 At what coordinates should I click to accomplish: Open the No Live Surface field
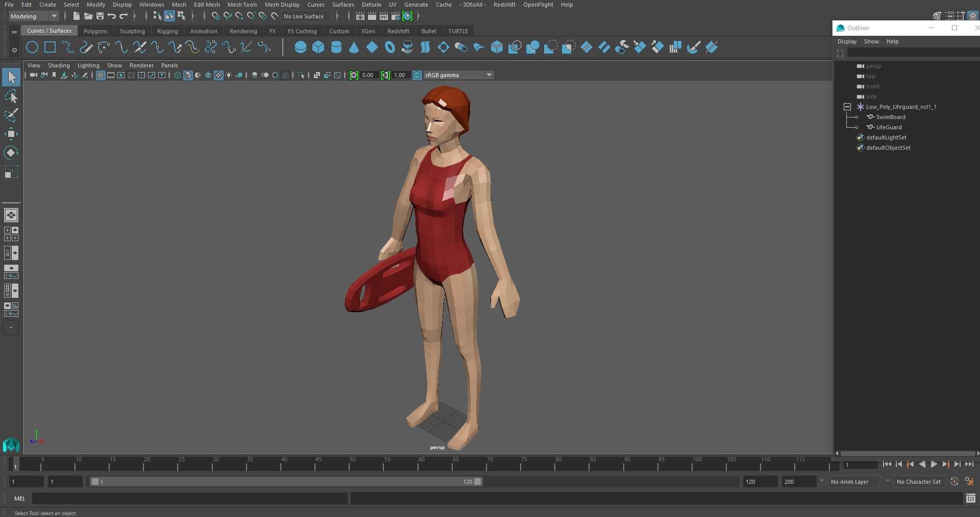(307, 16)
